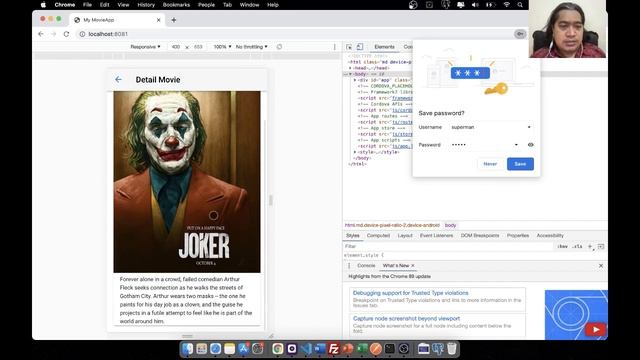Click the password key icon in address bar
The image size is (640, 360).
[x=520, y=34]
